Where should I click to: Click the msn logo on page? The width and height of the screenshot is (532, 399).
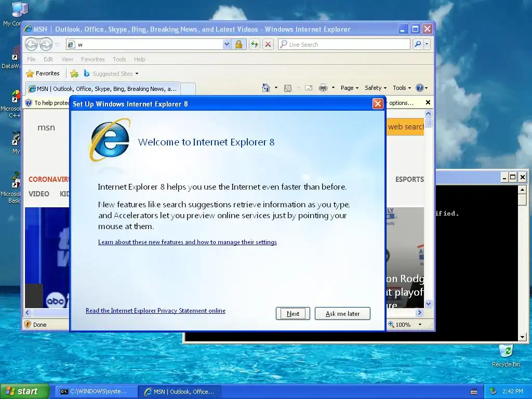pos(46,128)
